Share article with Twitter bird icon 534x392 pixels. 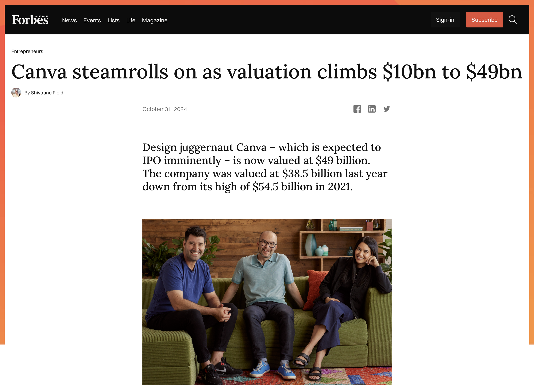pos(386,109)
